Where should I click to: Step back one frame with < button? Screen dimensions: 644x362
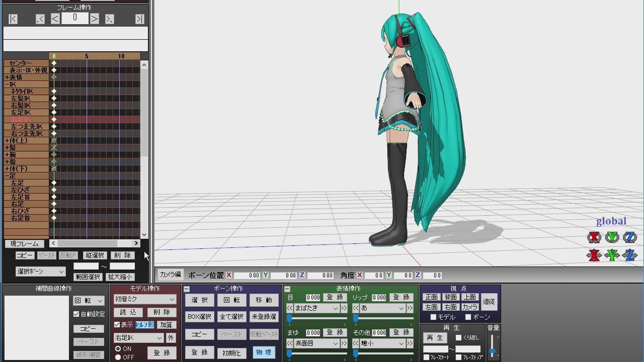(x=55, y=19)
